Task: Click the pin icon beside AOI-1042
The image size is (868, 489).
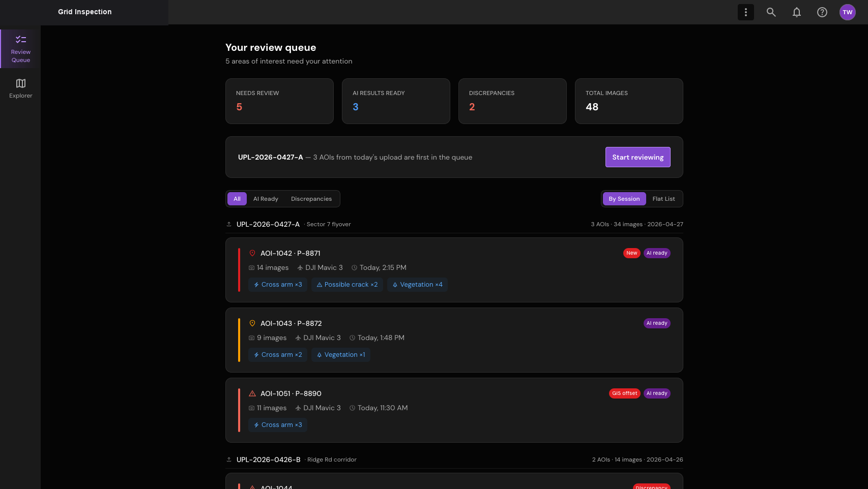Action: pos(252,253)
